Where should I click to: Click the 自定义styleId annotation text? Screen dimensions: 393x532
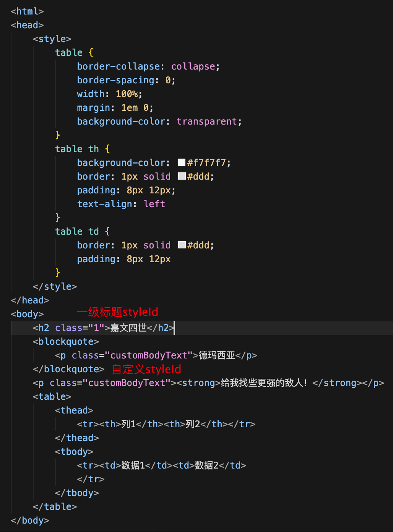tap(146, 369)
